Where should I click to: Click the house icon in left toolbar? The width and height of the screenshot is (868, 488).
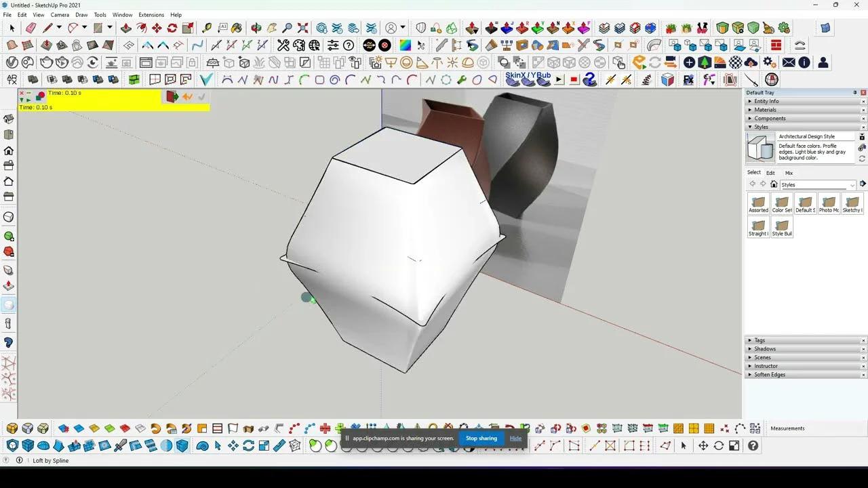(x=9, y=150)
